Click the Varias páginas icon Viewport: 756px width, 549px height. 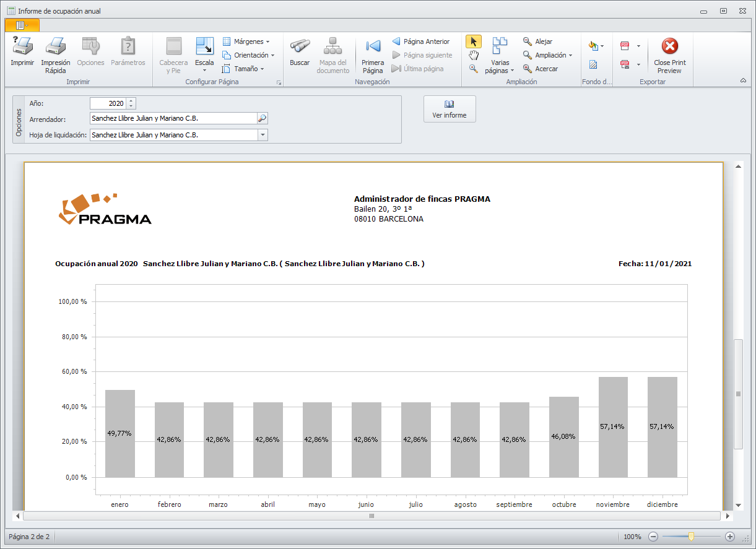499,47
